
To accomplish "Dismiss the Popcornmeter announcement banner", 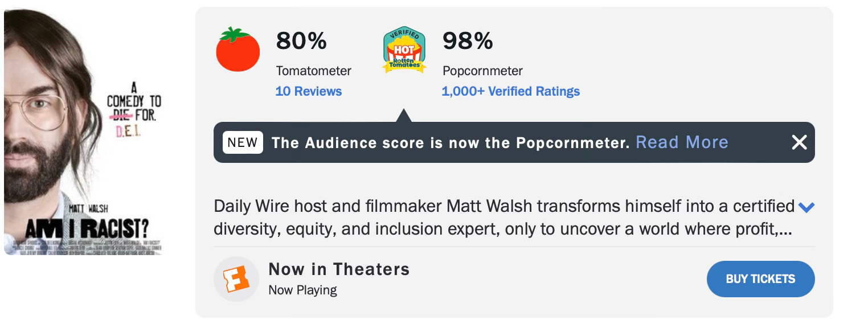I will [x=799, y=142].
